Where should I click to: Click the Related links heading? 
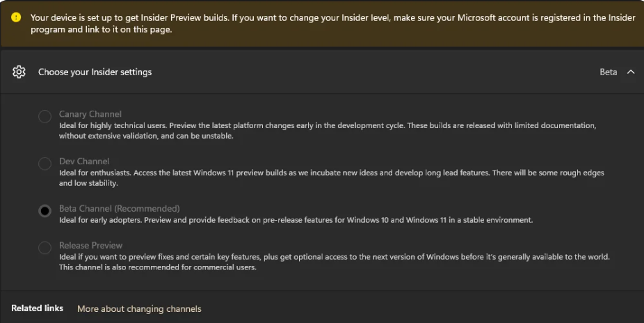pyautogui.click(x=38, y=308)
